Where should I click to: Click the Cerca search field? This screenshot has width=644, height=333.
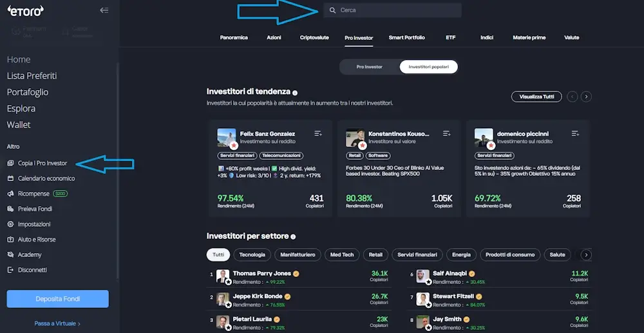point(393,10)
